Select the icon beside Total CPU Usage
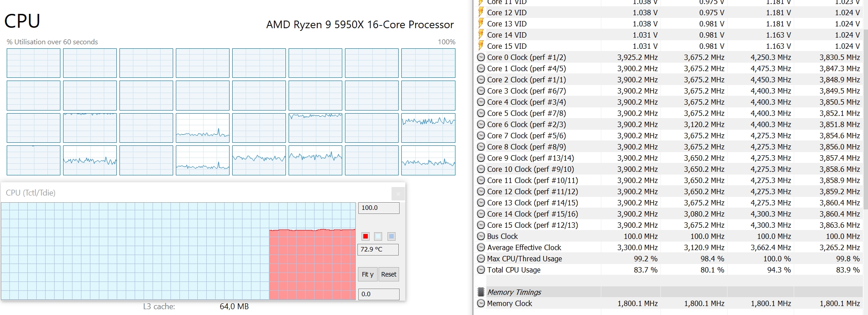Image resolution: width=868 pixels, height=315 pixels. (x=481, y=270)
